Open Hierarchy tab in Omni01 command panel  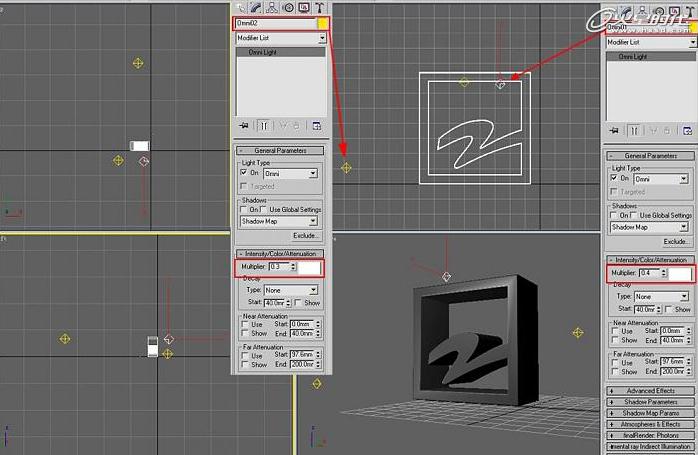[642, 11]
